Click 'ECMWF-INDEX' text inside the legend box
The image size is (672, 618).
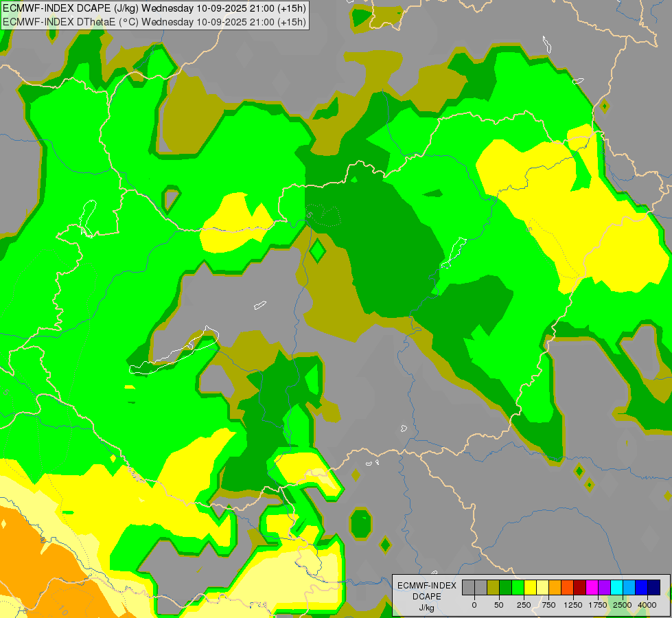click(427, 586)
